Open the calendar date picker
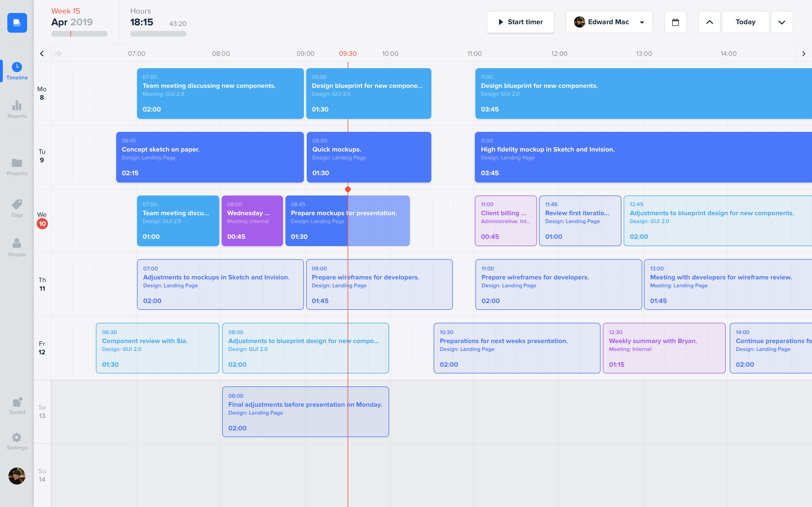 675,22
